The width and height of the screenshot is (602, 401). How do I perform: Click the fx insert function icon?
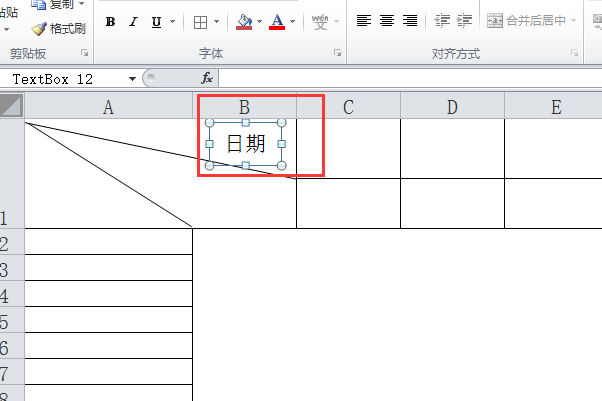pos(207,78)
